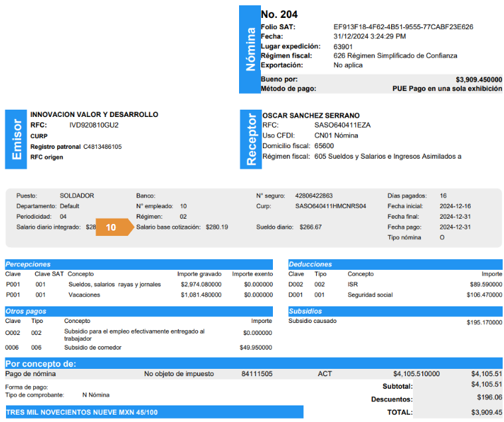Click the Percepciones section header

click(138, 264)
